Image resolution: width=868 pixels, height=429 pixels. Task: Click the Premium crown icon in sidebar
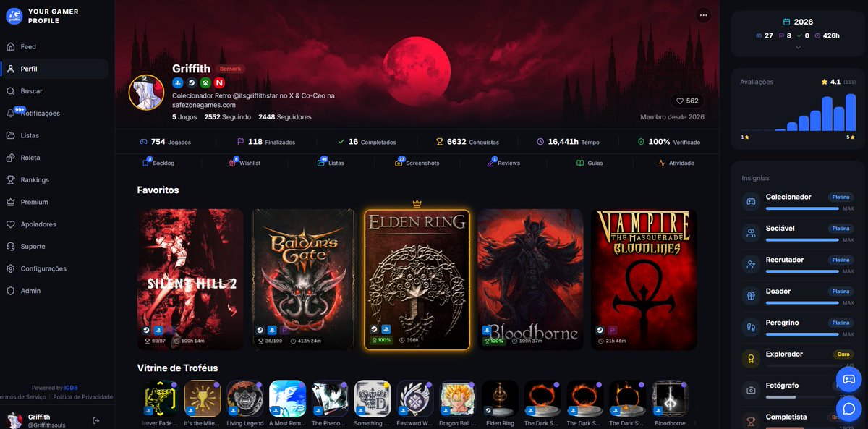pos(11,202)
